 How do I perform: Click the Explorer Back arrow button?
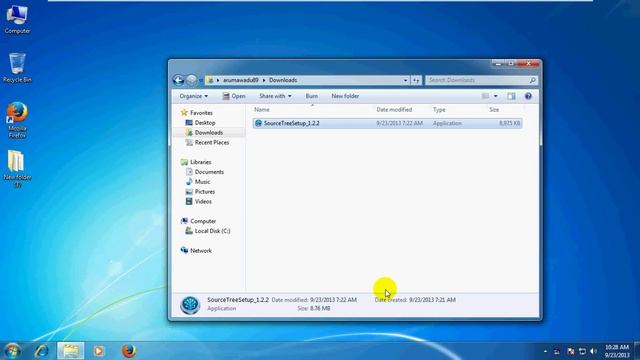pos(178,80)
